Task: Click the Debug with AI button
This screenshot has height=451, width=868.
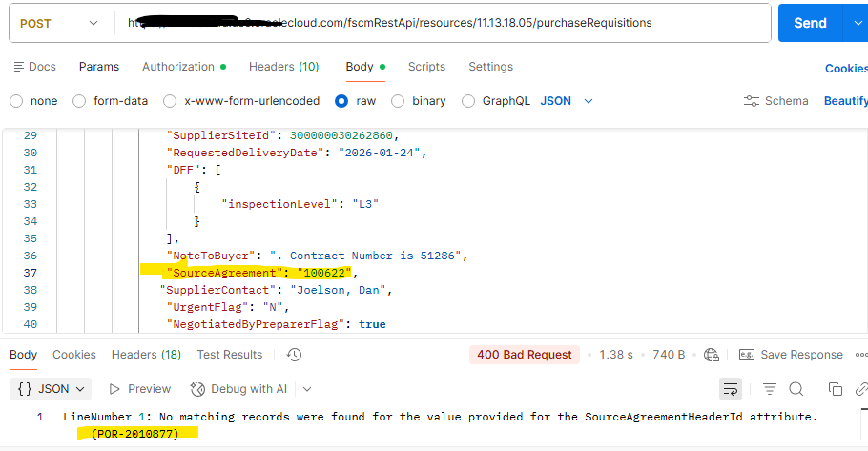Action: [238, 389]
